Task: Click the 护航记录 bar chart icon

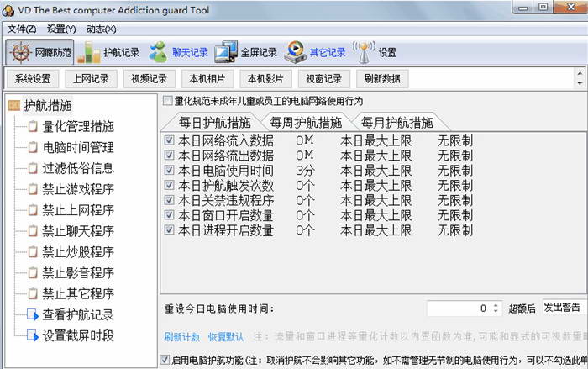Action: [89, 53]
